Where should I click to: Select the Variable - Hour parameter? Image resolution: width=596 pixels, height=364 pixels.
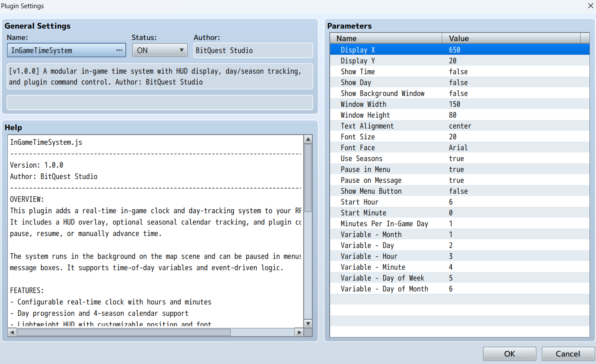[460, 256]
